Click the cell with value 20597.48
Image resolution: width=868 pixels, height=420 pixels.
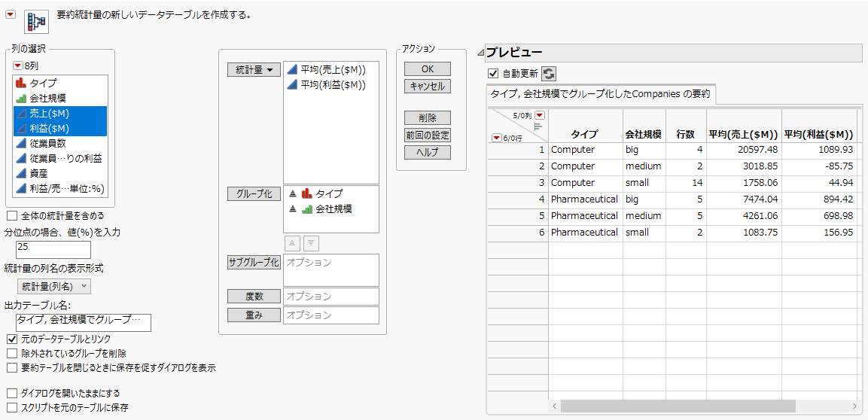[744, 150]
